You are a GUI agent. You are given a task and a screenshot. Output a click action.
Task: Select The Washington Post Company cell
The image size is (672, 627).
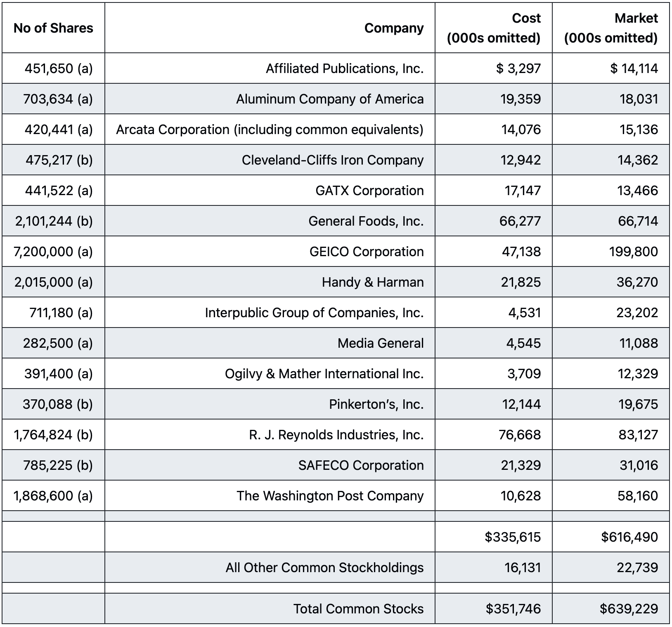point(270,496)
